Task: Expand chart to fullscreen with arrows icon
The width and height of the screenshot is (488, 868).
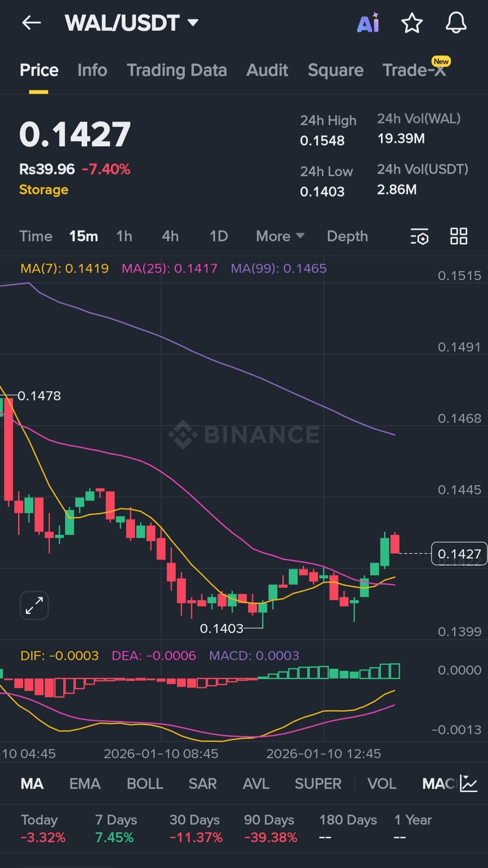Action: pos(34,605)
